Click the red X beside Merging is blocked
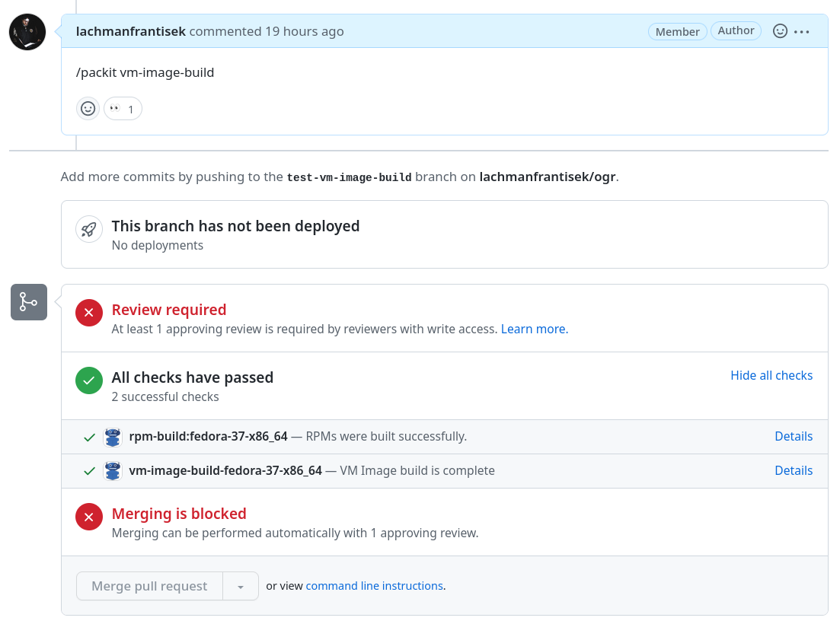The width and height of the screenshot is (840, 624). pos(89,517)
